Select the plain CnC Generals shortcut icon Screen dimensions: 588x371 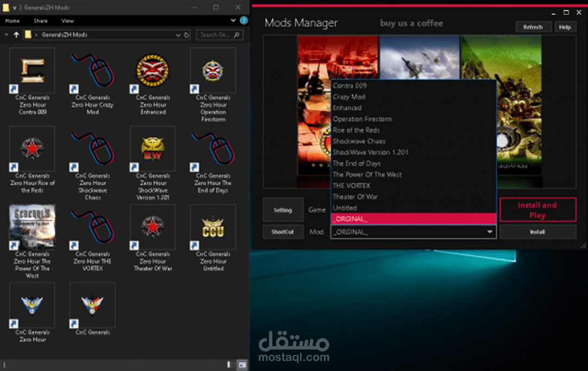pos(92,305)
